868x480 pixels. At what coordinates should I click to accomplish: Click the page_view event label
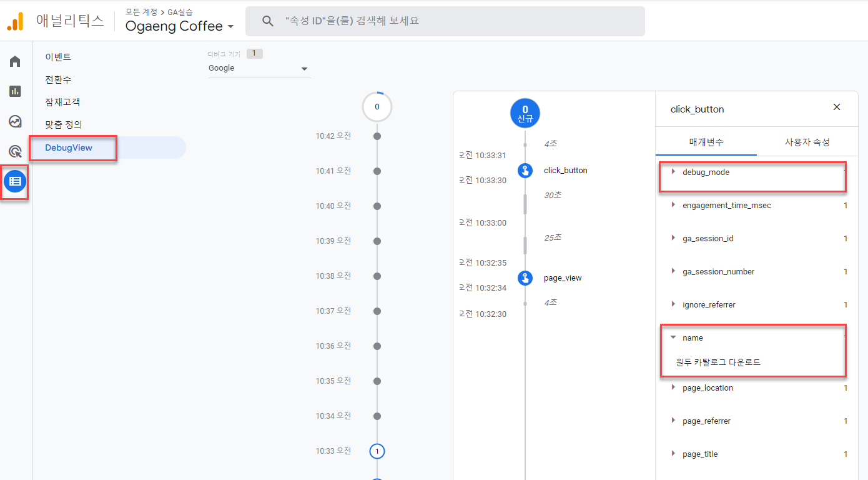563,278
